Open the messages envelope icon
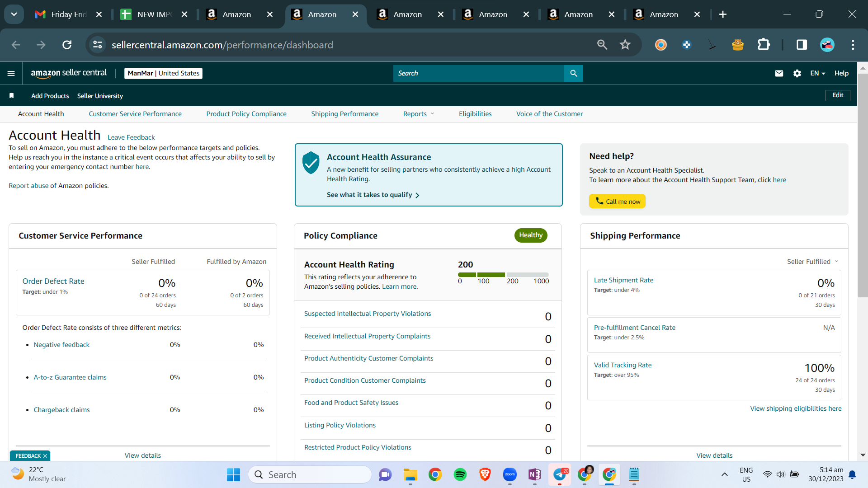Screen dimensions: 868x488 coord(779,73)
